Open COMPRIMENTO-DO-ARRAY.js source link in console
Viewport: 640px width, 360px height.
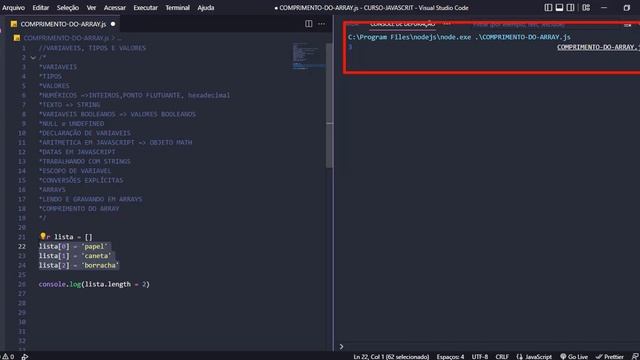(598, 47)
